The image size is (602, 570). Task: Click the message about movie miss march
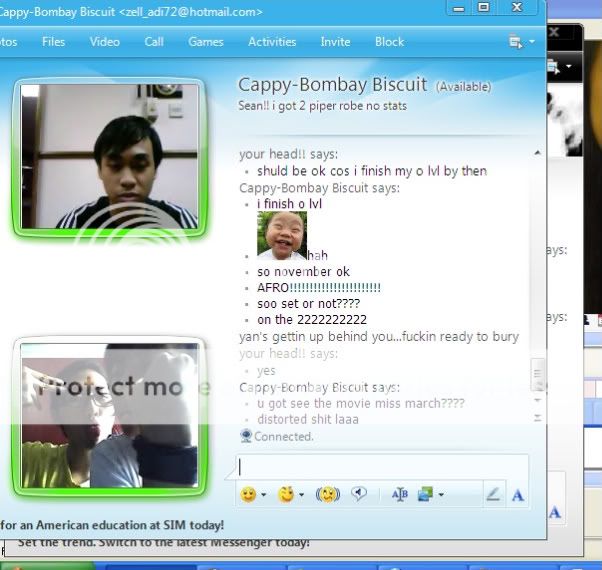point(361,403)
